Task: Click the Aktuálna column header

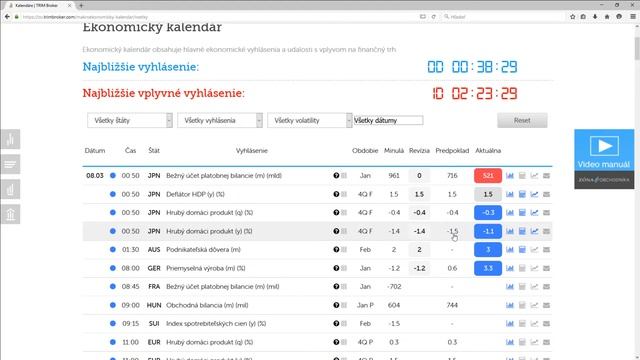Action: 488,151
